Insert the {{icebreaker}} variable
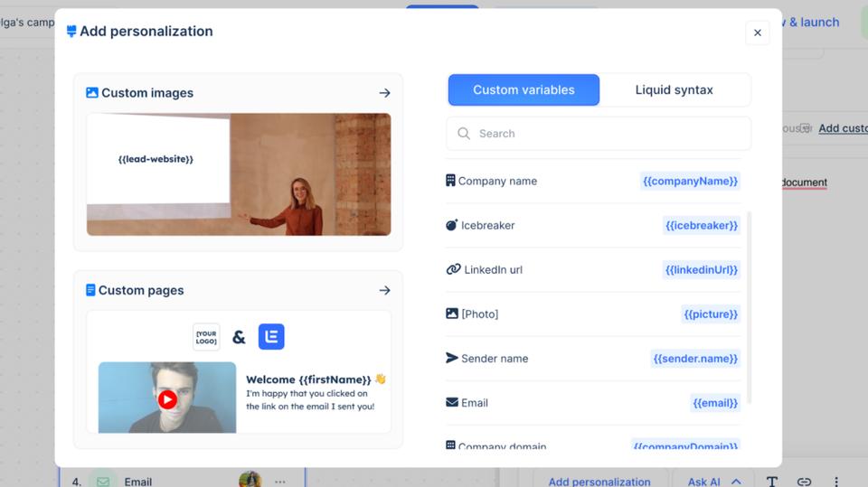Image resolution: width=868 pixels, height=487 pixels. pyautogui.click(x=702, y=225)
